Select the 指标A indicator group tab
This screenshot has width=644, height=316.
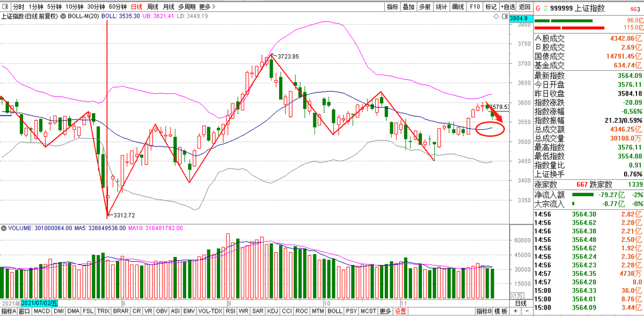point(9,311)
